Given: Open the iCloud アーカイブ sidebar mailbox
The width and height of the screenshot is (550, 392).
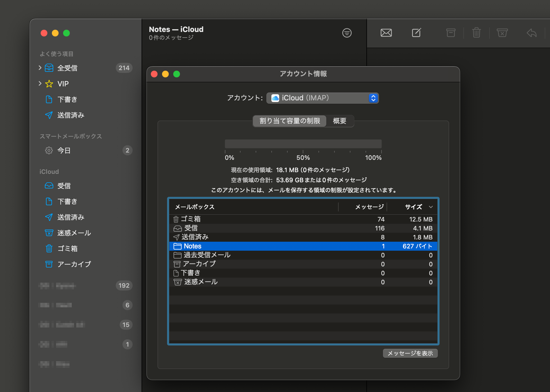Looking at the screenshot, I should [74, 264].
